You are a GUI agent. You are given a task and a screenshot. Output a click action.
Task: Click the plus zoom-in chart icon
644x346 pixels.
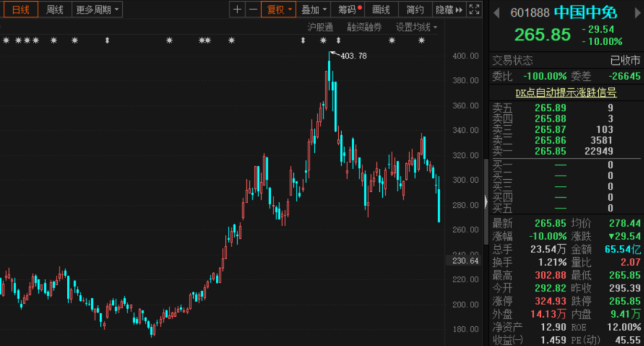(x=237, y=10)
